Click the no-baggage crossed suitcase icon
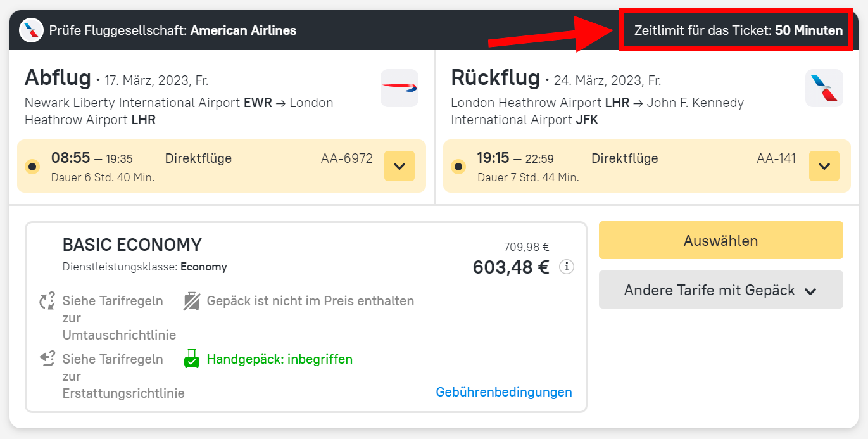Screen dimensions: 868x439 point(192,301)
